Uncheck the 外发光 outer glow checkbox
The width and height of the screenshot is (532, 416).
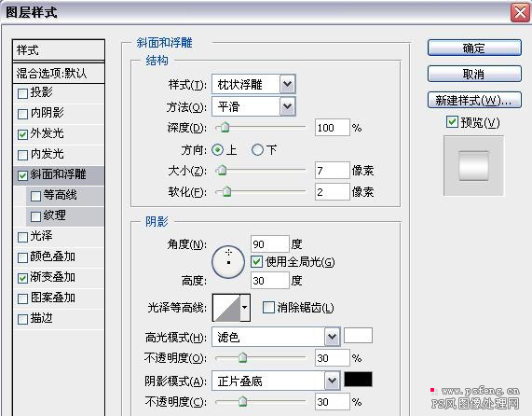point(22,134)
